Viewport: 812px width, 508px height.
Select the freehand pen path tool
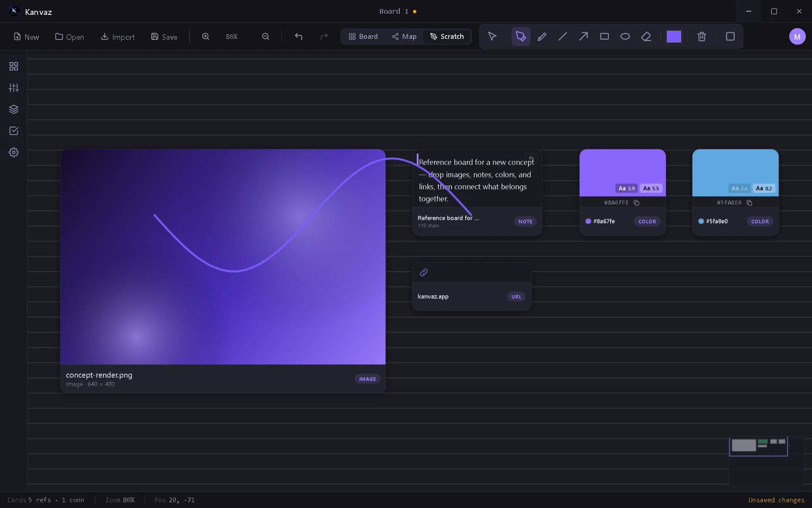[x=521, y=36]
